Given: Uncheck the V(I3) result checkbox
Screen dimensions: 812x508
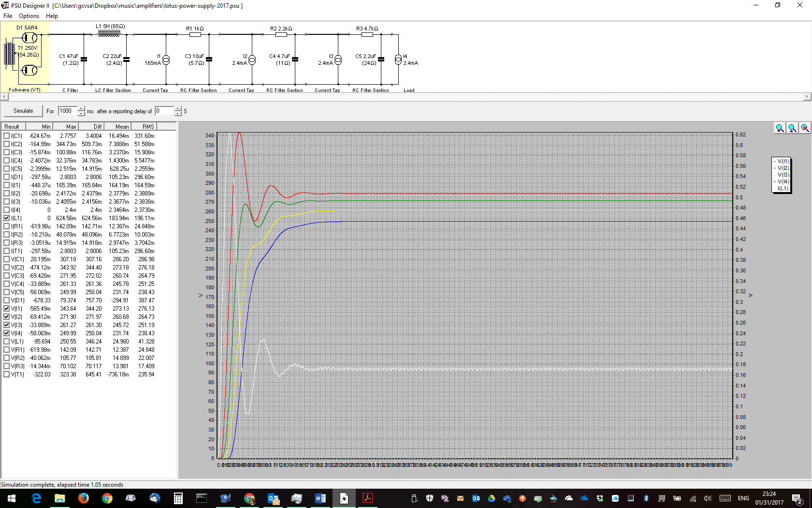Looking at the screenshot, I should [6, 325].
